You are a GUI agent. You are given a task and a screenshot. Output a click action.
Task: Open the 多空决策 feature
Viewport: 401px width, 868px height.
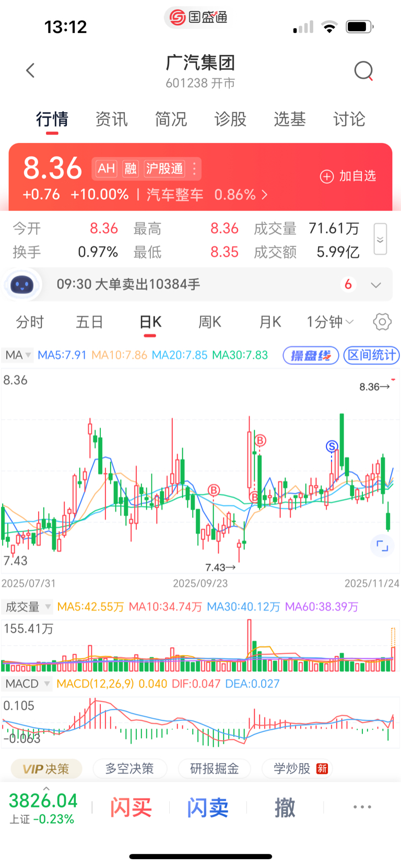click(x=129, y=769)
